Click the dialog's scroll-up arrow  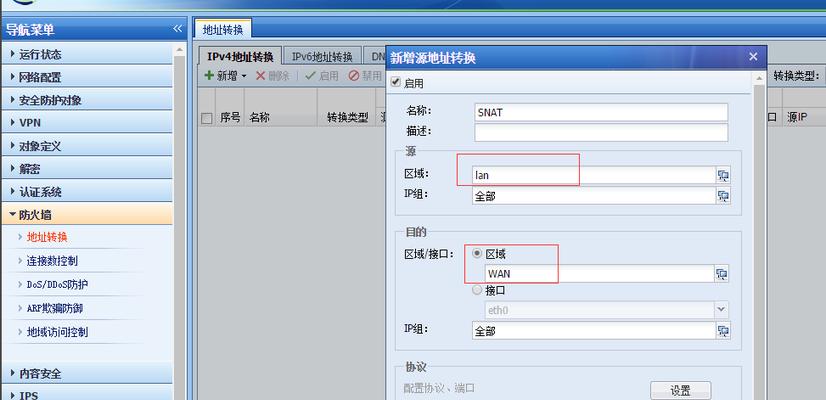pos(759,79)
